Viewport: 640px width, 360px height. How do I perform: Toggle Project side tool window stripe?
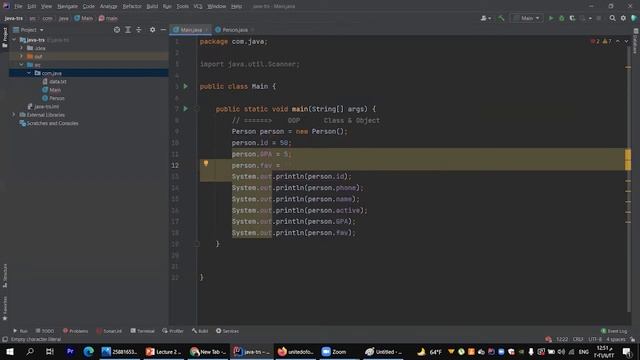pyautogui.click(x=5, y=37)
